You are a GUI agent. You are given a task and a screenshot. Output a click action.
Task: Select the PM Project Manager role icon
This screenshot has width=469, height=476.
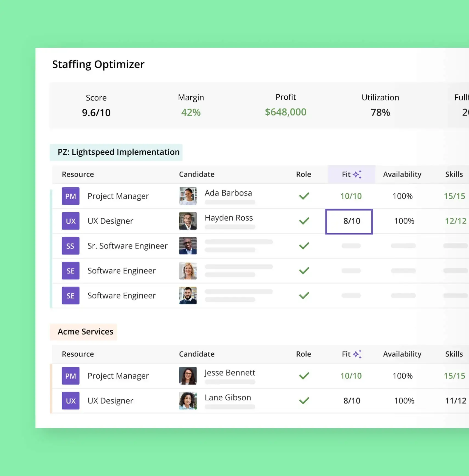[70, 196]
